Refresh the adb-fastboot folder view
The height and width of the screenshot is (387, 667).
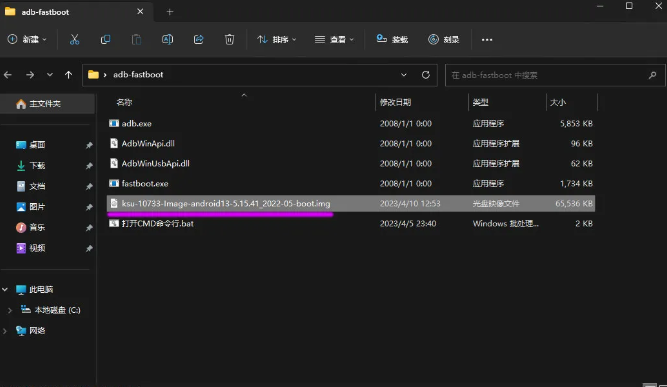pyautogui.click(x=425, y=75)
